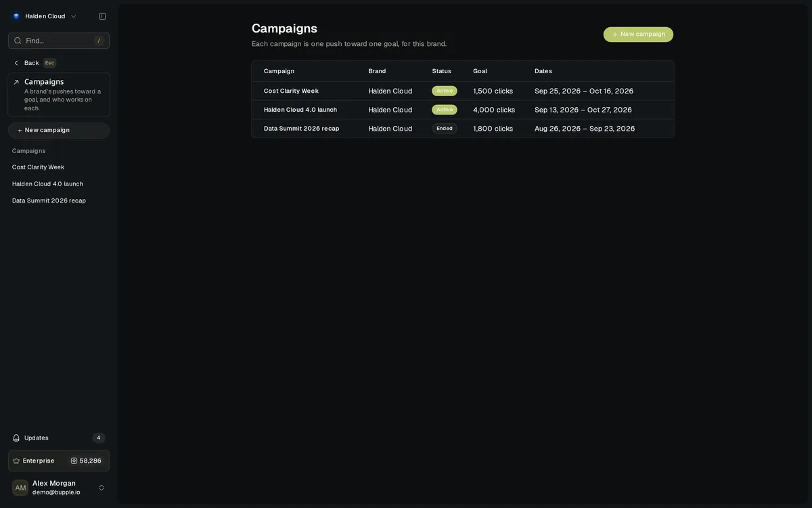Viewport: 812px width, 508px height.
Task: Click the Updates count badge showing 4
Action: [x=99, y=438]
